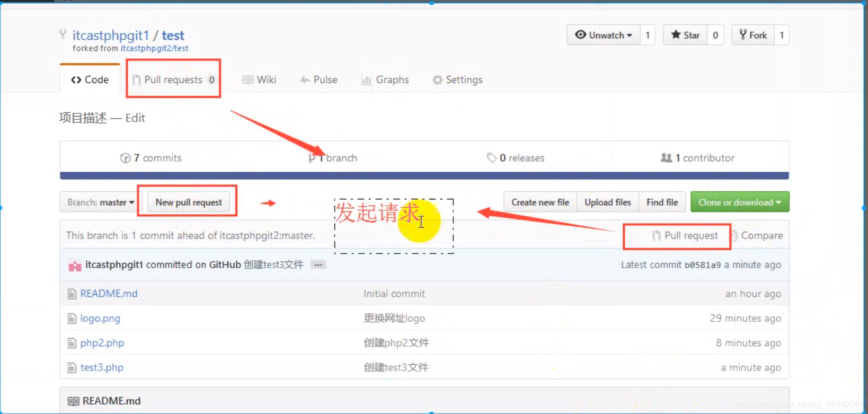The image size is (868, 414).
Task: Click '29 minutes ago' timestamp
Action: 746,319
